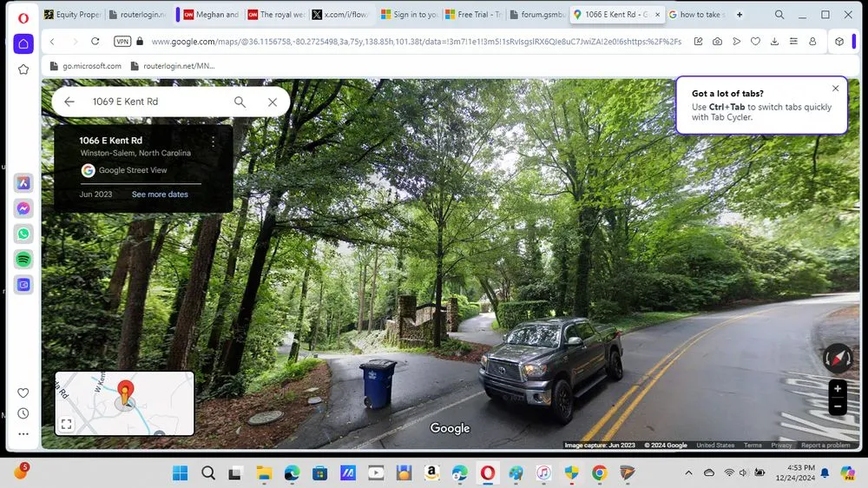Image resolution: width=868 pixels, height=488 pixels.
Task: Expand the minimap to full screen
Action: coord(67,425)
